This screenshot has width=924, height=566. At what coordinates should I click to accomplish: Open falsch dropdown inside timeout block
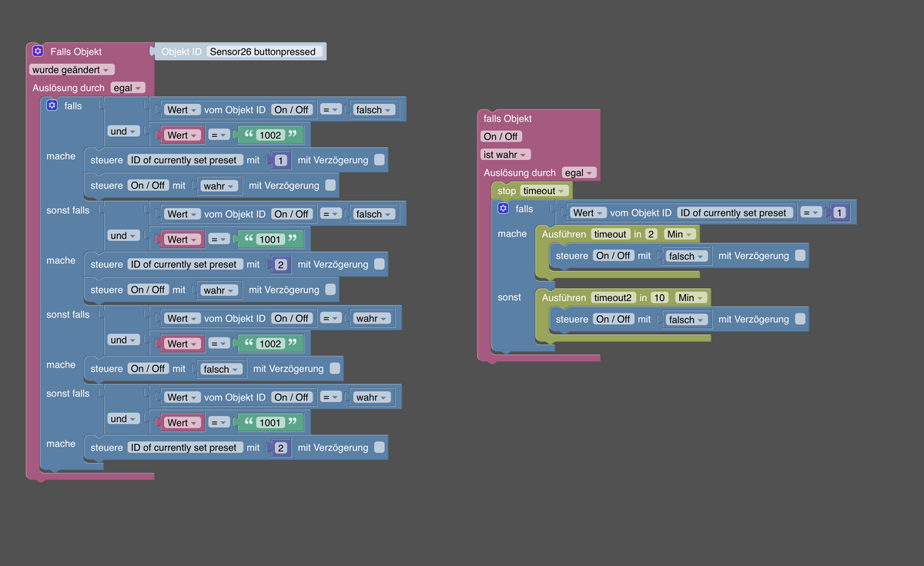[x=687, y=256]
